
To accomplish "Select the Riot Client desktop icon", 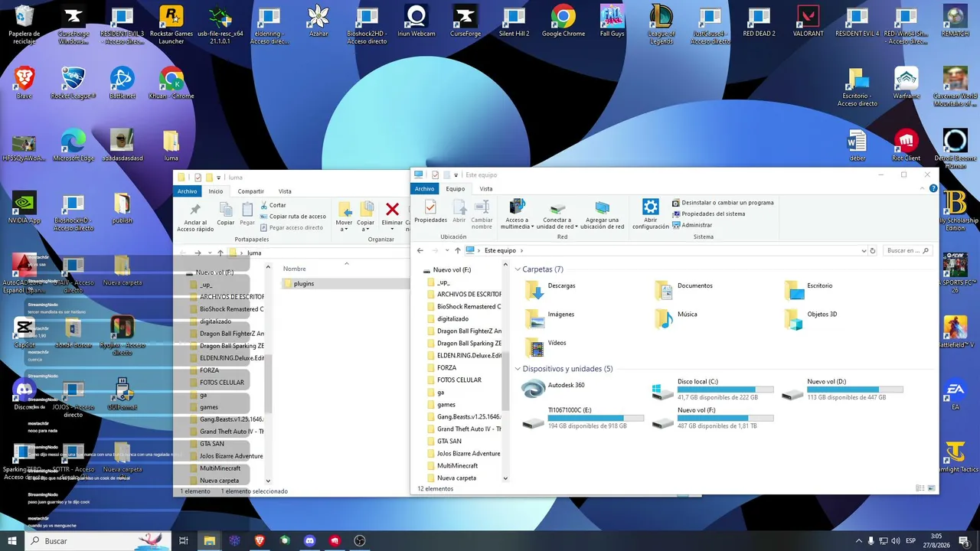I will [906, 145].
